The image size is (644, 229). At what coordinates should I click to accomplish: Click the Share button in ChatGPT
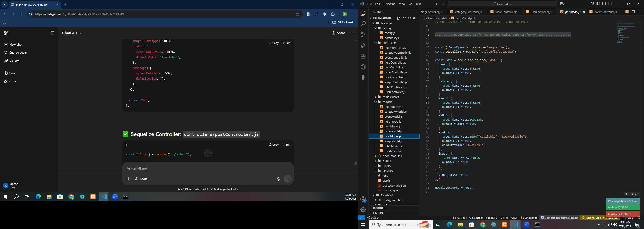point(338,33)
